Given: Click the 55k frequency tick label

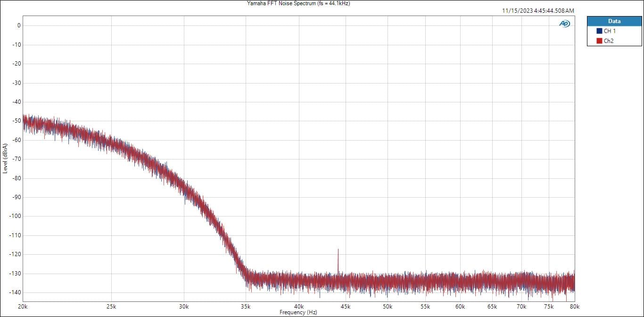Looking at the screenshot, I should (425, 306).
